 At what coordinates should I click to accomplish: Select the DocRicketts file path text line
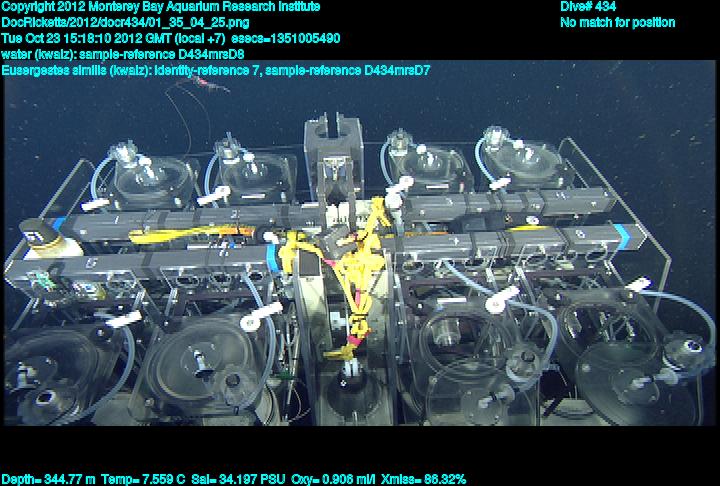click(125, 23)
